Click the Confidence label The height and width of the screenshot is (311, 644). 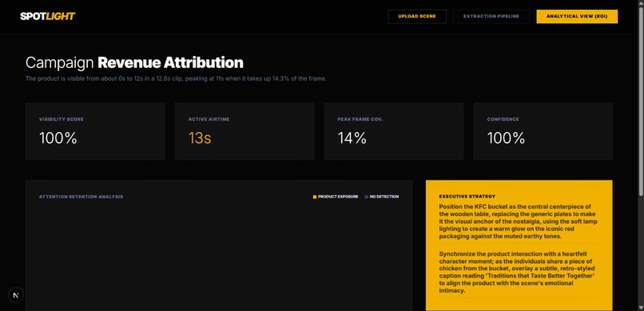click(503, 119)
